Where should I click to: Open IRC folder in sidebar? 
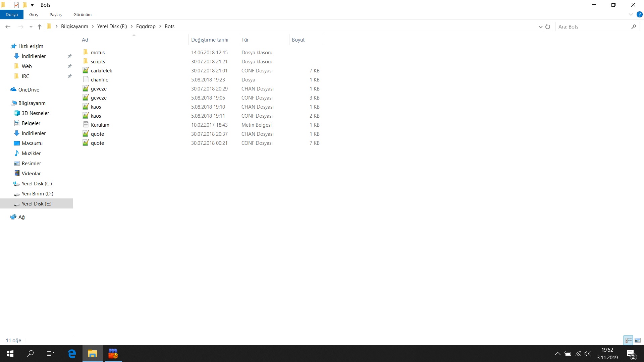coord(25,76)
